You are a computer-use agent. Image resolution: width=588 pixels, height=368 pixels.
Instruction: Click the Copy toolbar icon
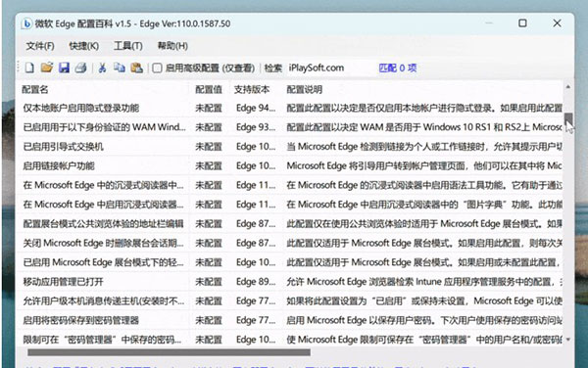120,68
